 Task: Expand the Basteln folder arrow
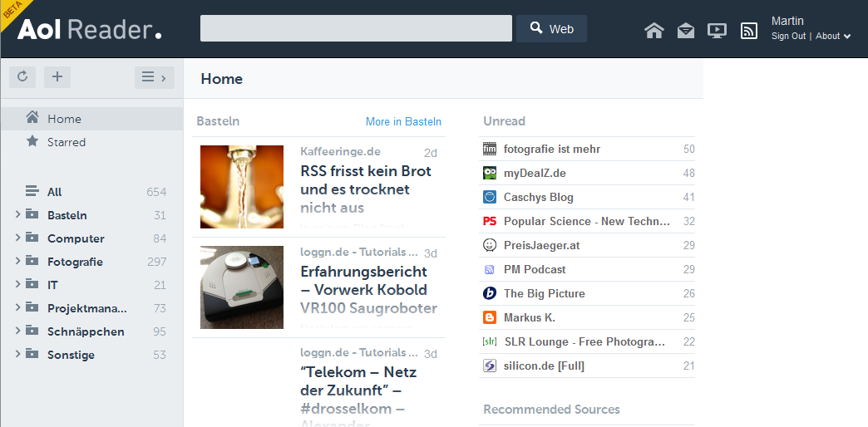[x=18, y=215]
